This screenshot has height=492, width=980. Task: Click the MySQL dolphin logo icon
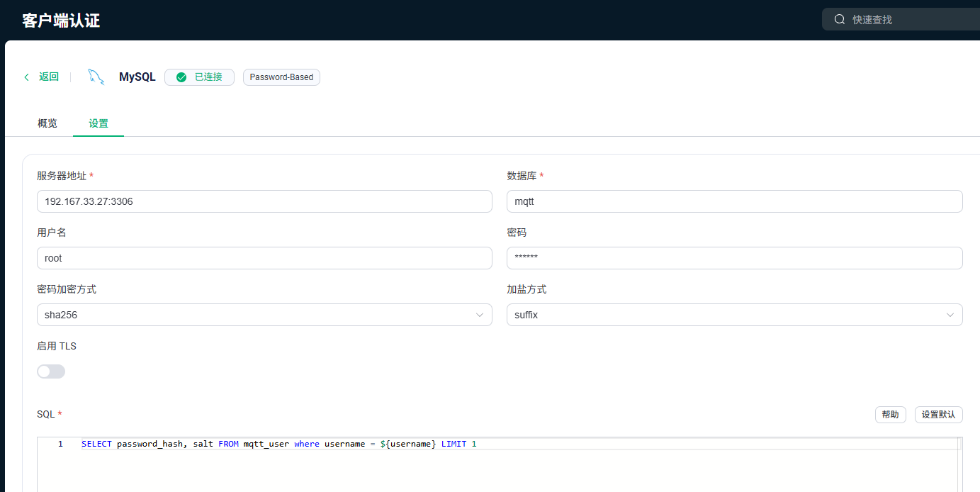tap(96, 77)
